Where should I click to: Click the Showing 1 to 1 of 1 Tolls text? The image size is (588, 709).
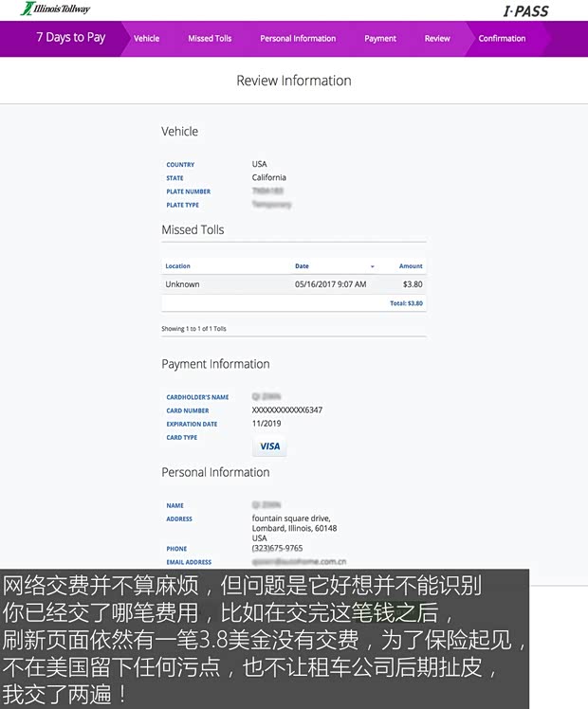193,329
